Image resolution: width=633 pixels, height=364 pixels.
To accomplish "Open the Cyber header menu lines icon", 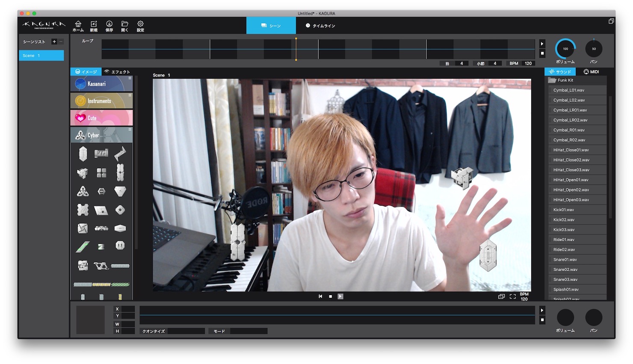I will pyautogui.click(x=130, y=129).
